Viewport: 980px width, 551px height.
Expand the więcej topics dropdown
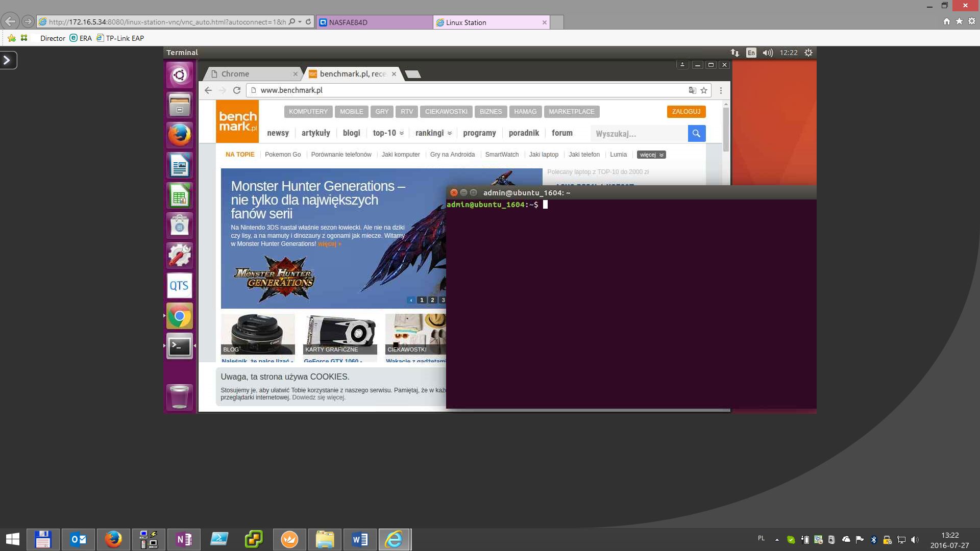coord(651,155)
